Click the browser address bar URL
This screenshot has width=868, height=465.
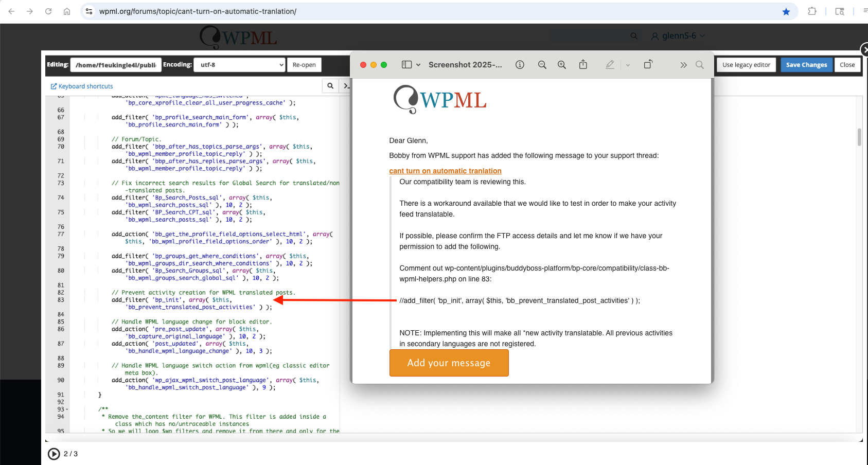coord(198,11)
